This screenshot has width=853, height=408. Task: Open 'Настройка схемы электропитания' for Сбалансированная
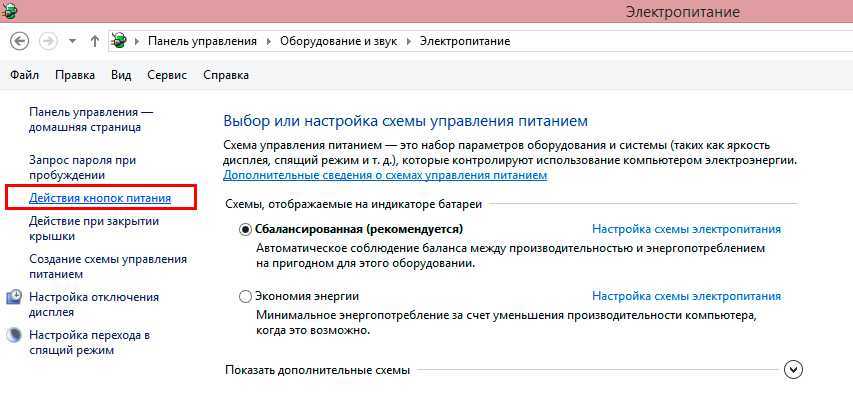tap(687, 229)
